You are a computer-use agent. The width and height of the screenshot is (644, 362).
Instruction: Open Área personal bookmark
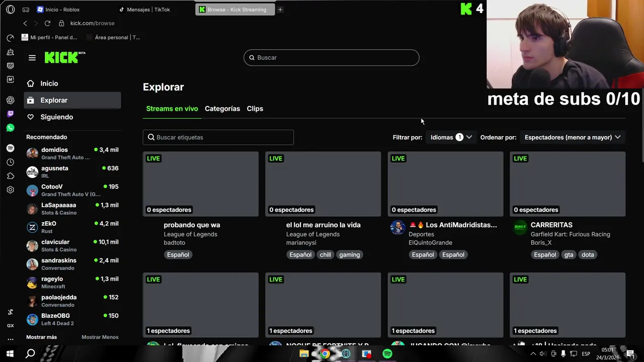pyautogui.click(x=113, y=37)
